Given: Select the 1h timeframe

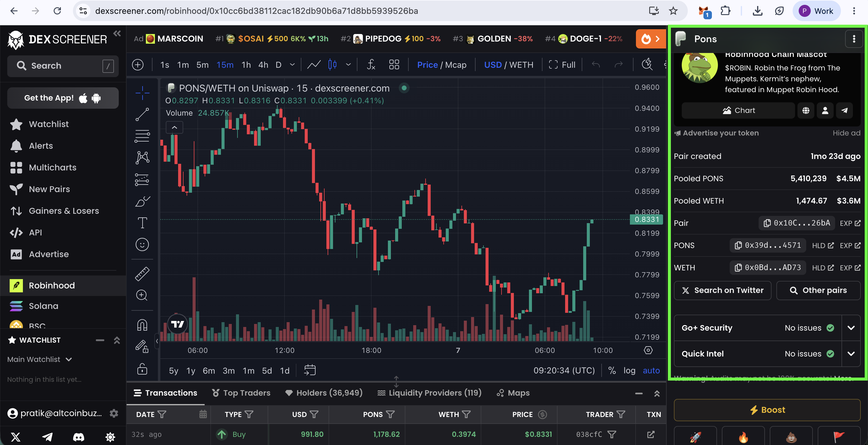Looking at the screenshot, I should 246,65.
